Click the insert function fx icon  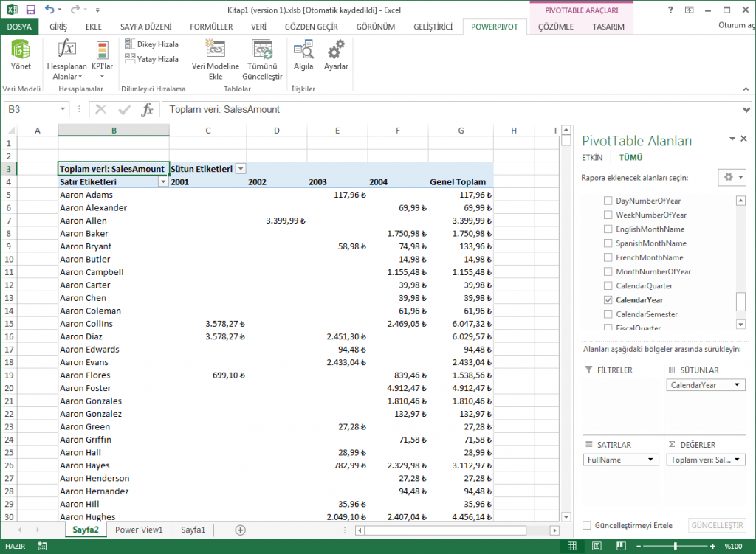147,109
